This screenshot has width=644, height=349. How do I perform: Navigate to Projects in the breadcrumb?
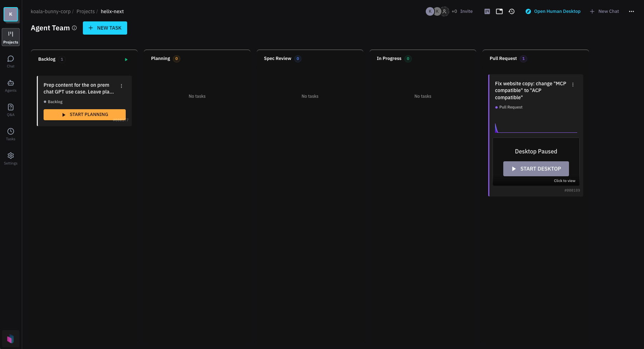coord(85,11)
